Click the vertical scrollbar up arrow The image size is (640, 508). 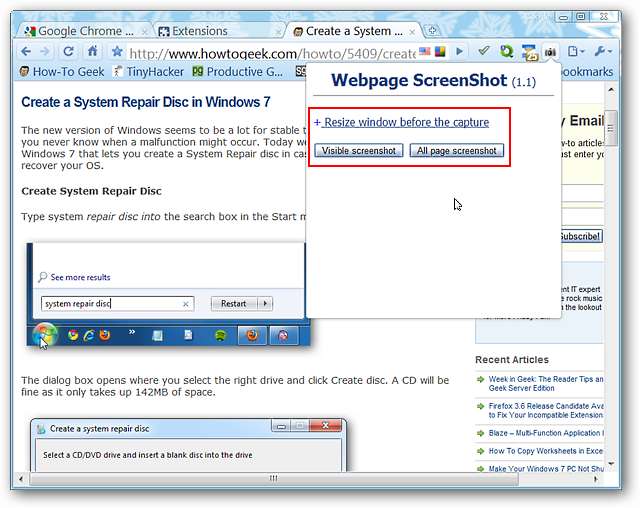[611, 89]
